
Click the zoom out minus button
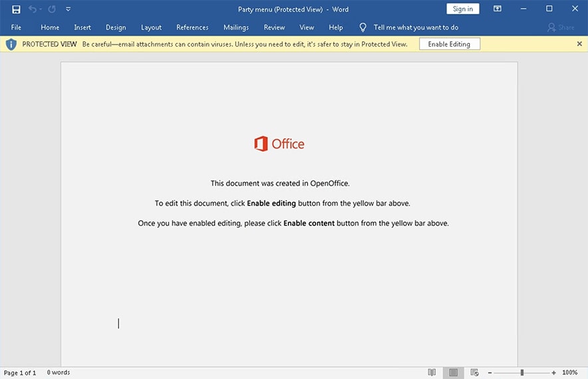(490, 372)
